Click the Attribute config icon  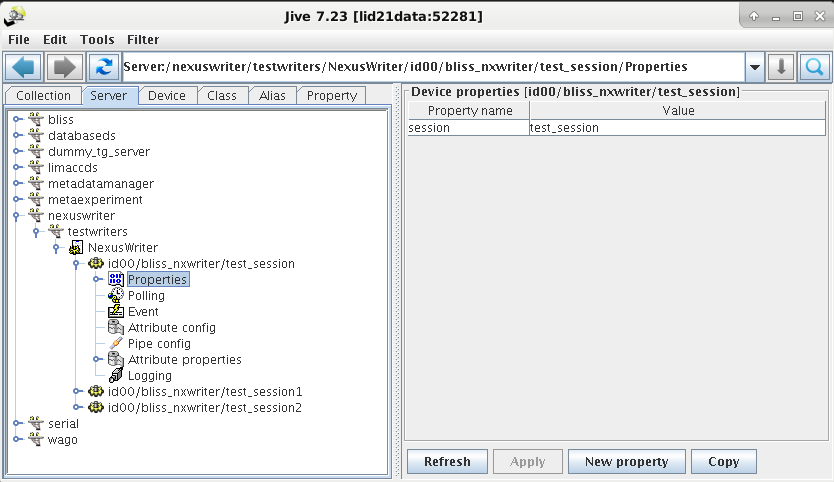coord(116,327)
